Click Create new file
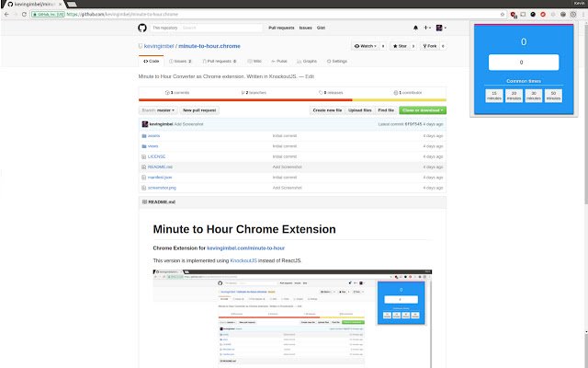The width and height of the screenshot is (588, 368). pyautogui.click(x=327, y=110)
